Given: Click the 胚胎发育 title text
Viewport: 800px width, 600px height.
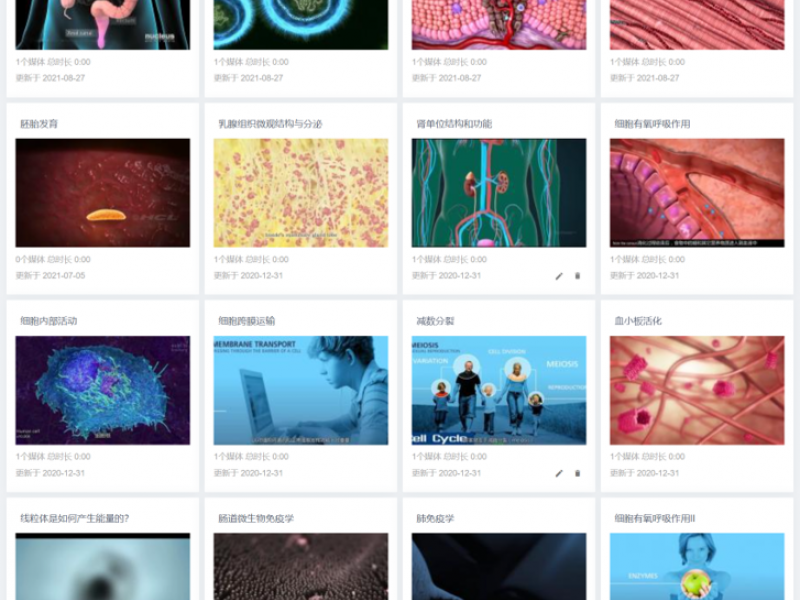Looking at the screenshot, I should [39, 124].
